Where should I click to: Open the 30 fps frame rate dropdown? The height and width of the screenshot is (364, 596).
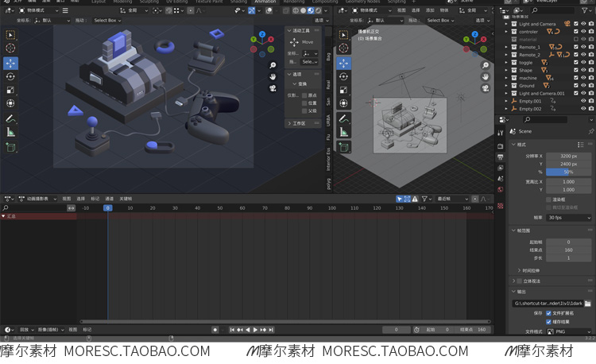point(569,218)
